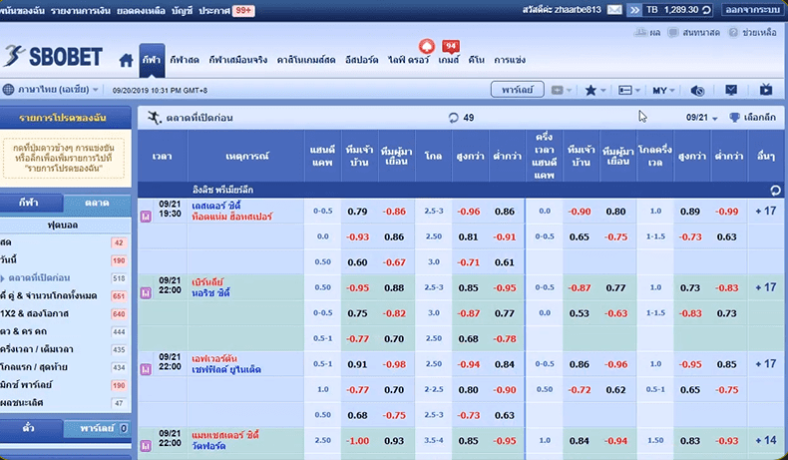This screenshot has width=788, height=460.
Task: Open the live chat bubble icon
Action: click(x=673, y=33)
